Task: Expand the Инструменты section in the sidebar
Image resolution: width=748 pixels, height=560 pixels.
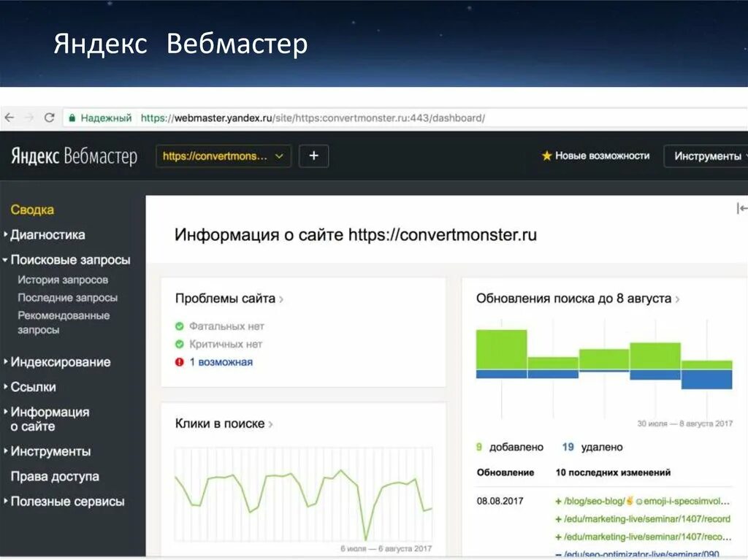Action: tap(50, 451)
